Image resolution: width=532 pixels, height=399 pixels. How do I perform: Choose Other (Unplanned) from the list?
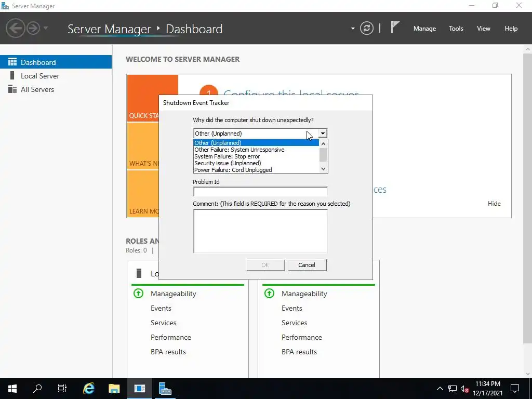click(x=256, y=143)
